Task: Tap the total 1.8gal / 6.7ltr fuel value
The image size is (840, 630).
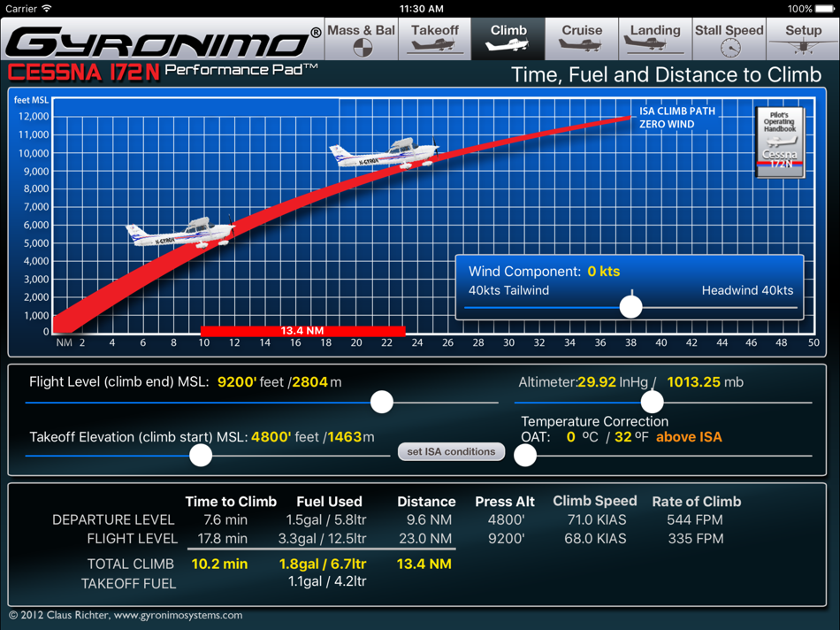Action: coord(323,564)
